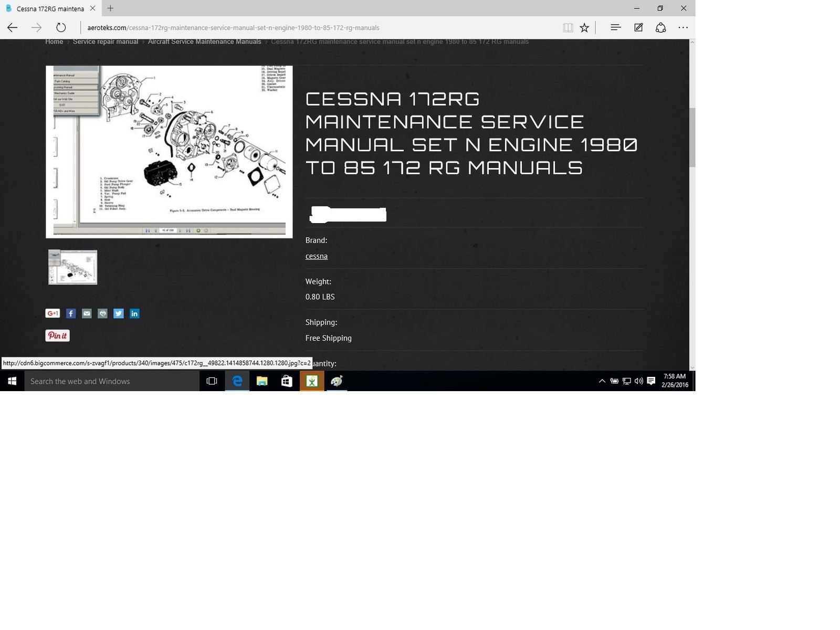
Task: Open the Windows Store taskbar icon
Action: point(287,381)
